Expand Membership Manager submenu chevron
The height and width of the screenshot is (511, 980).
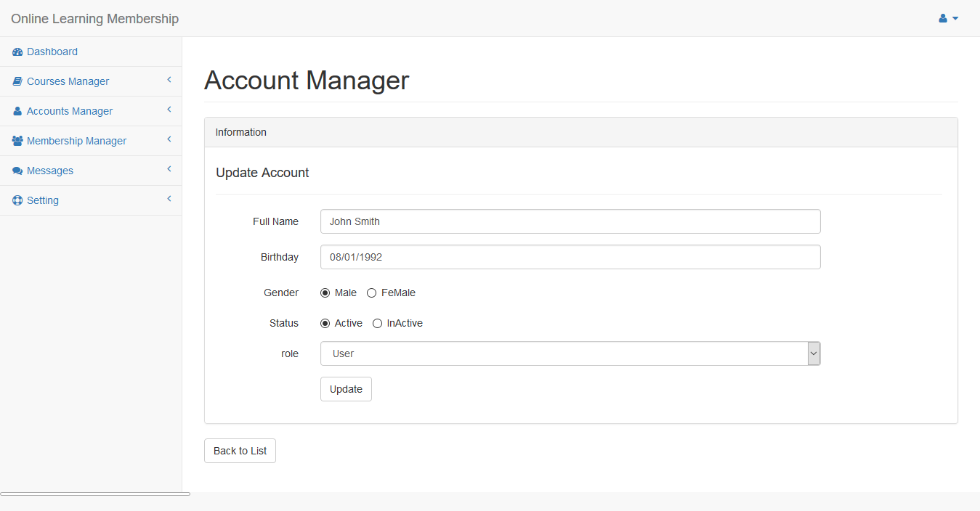[x=169, y=139]
